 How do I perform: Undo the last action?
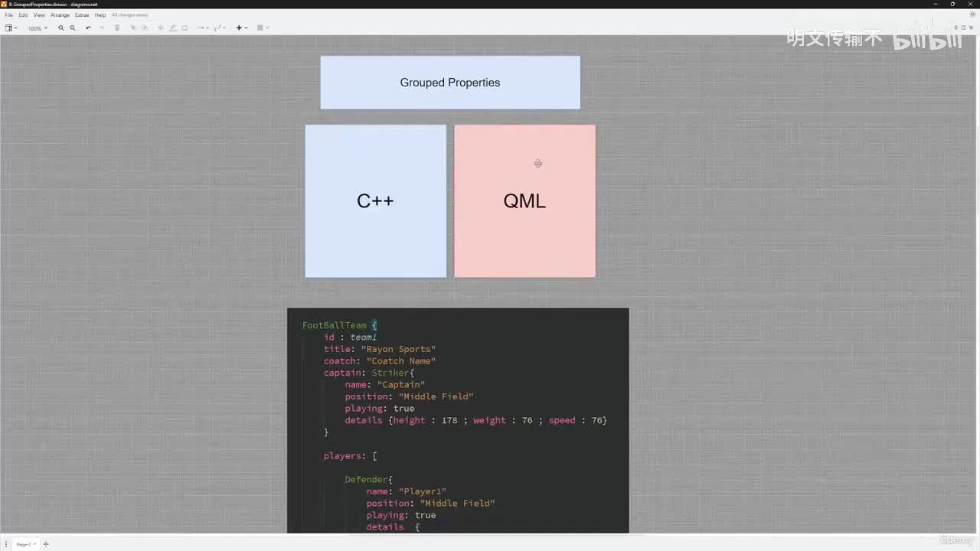89,28
